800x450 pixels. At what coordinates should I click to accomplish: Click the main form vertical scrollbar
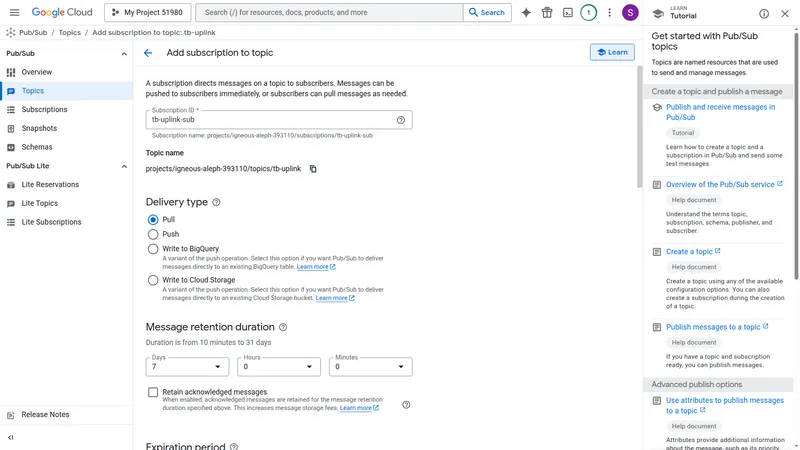tap(640, 128)
